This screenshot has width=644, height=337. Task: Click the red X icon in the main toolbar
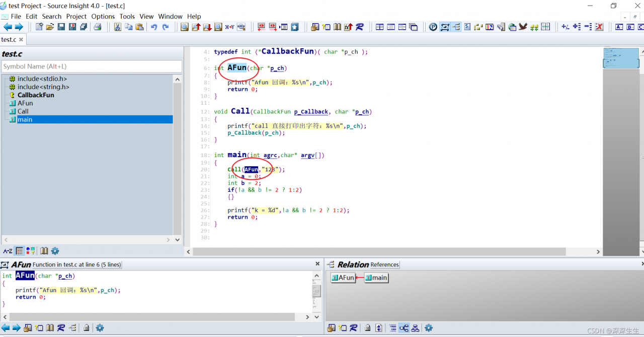(x=599, y=27)
